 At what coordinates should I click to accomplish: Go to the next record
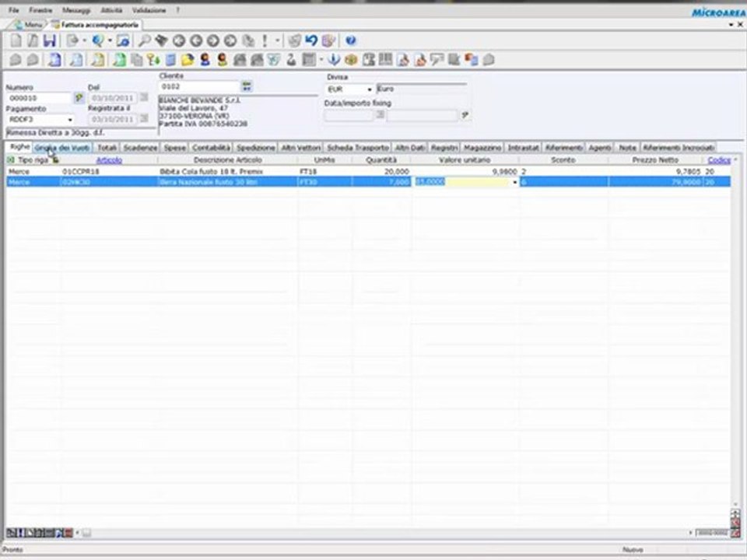pos(213,41)
